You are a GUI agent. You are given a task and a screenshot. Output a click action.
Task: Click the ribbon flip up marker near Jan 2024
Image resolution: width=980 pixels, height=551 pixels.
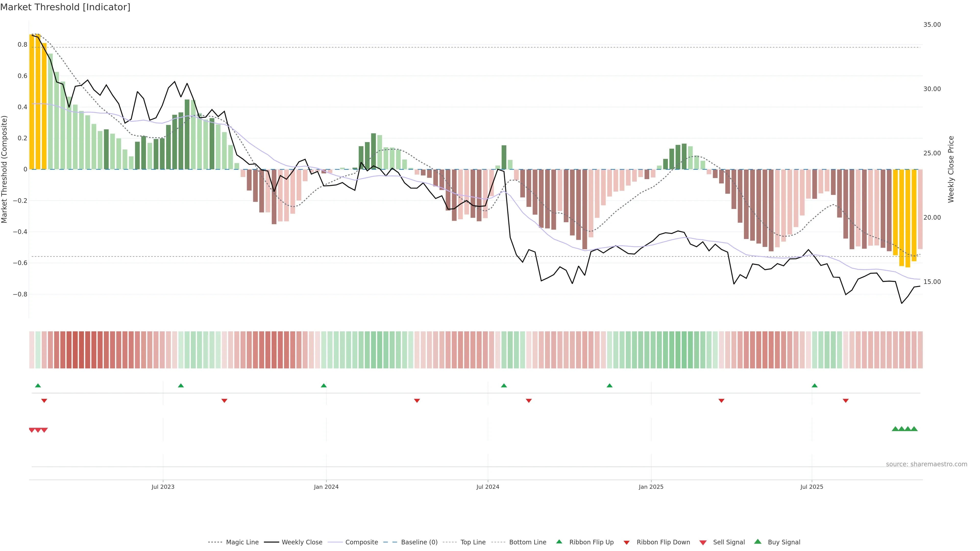(x=324, y=386)
